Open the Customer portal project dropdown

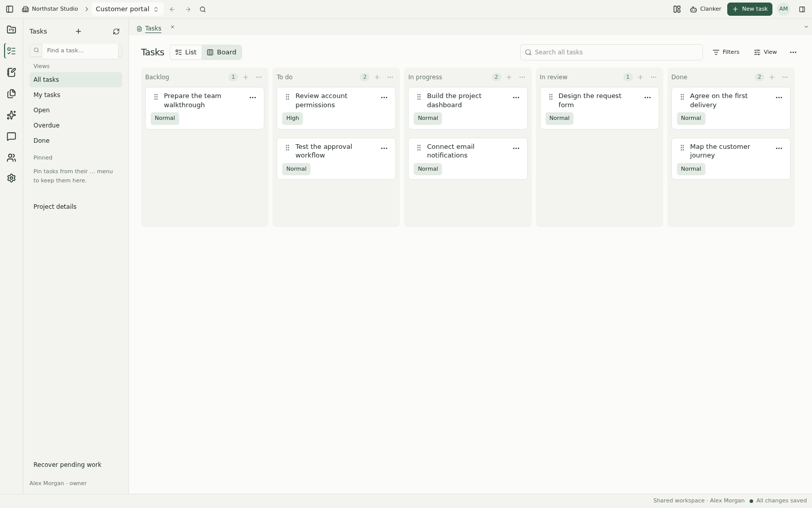(127, 9)
